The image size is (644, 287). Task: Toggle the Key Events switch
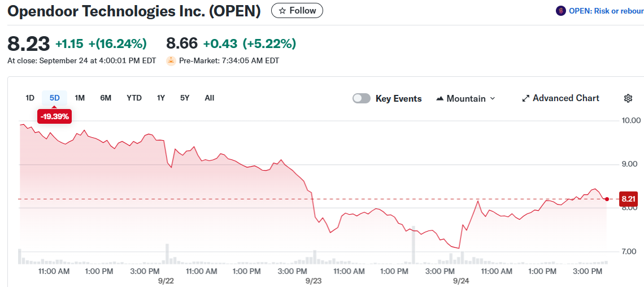[362, 98]
